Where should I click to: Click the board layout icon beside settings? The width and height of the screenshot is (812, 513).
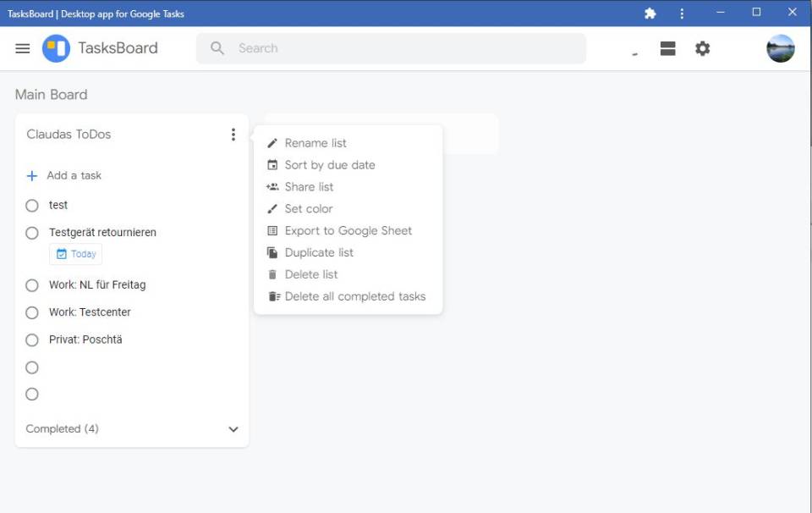tap(667, 48)
